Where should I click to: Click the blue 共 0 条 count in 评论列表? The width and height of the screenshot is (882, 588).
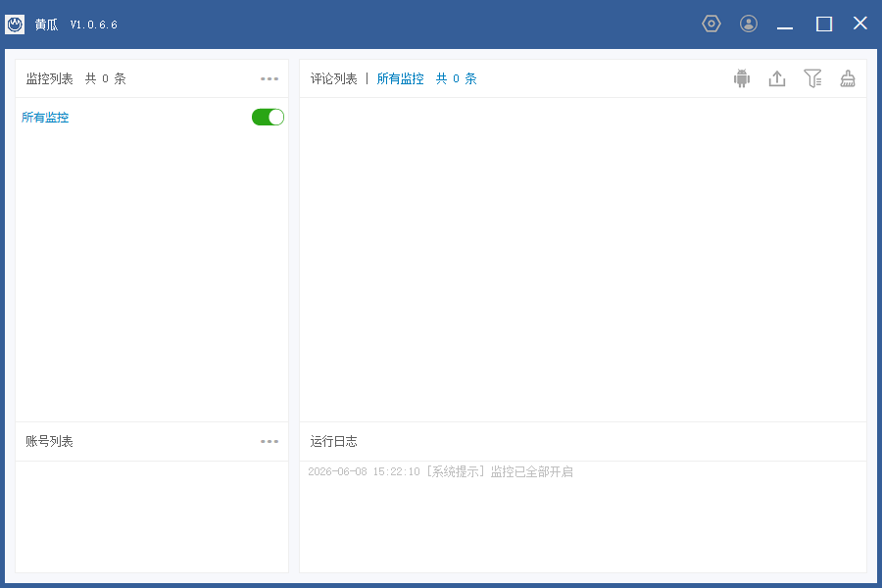click(456, 78)
